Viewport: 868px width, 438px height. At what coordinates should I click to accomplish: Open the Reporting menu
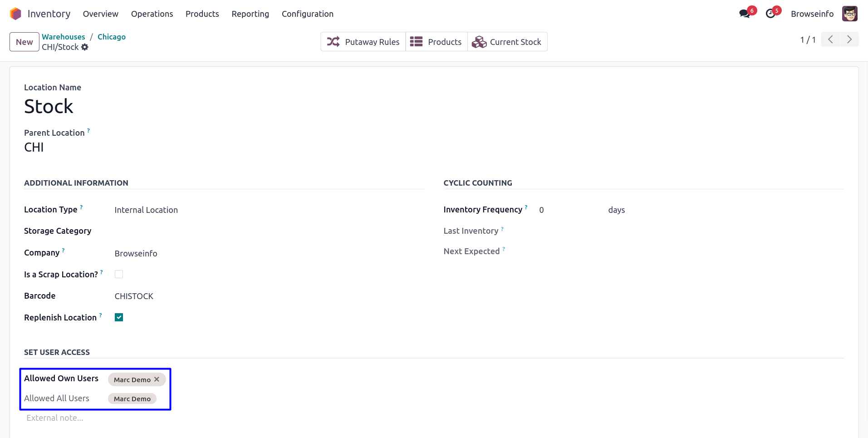coord(250,14)
